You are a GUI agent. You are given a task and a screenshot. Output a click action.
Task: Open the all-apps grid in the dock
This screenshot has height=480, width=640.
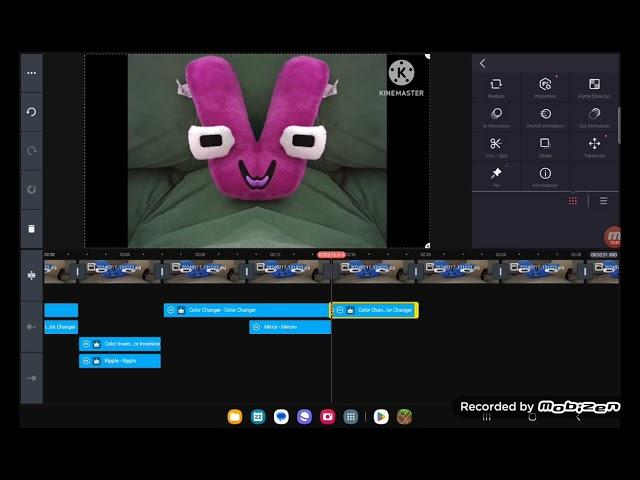point(351,417)
